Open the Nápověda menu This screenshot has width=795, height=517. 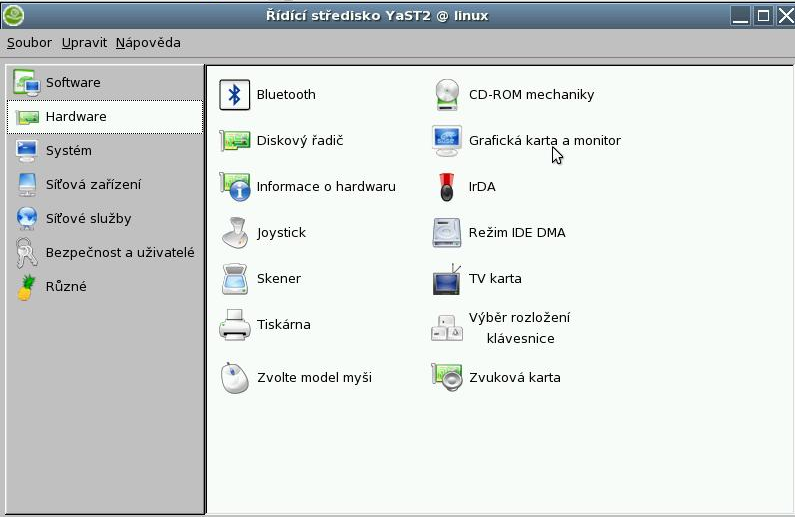148,43
